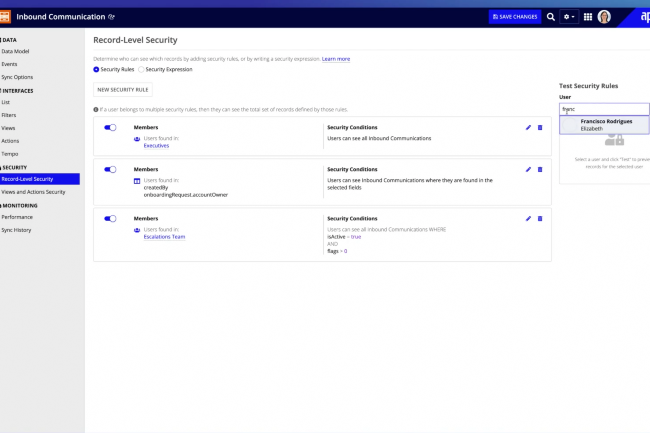Screen dimensions: 650x433
Task: Delete the Executives security rule
Action: tap(540, 127)
